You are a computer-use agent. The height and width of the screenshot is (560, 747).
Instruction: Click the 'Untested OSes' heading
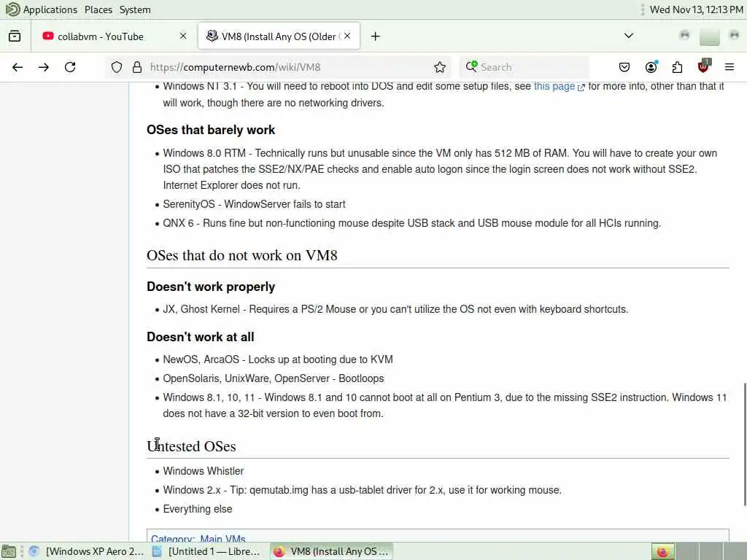pyautogui.click(x=192, y=446)
